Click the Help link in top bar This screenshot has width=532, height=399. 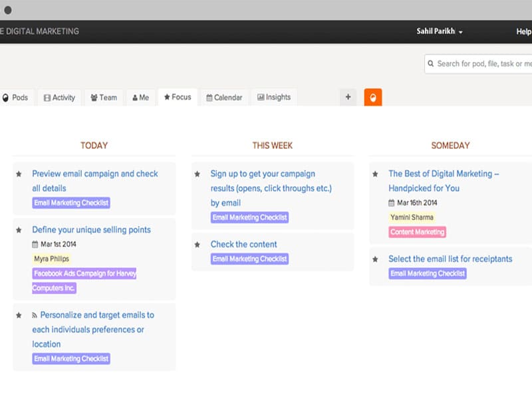point(523,31)
